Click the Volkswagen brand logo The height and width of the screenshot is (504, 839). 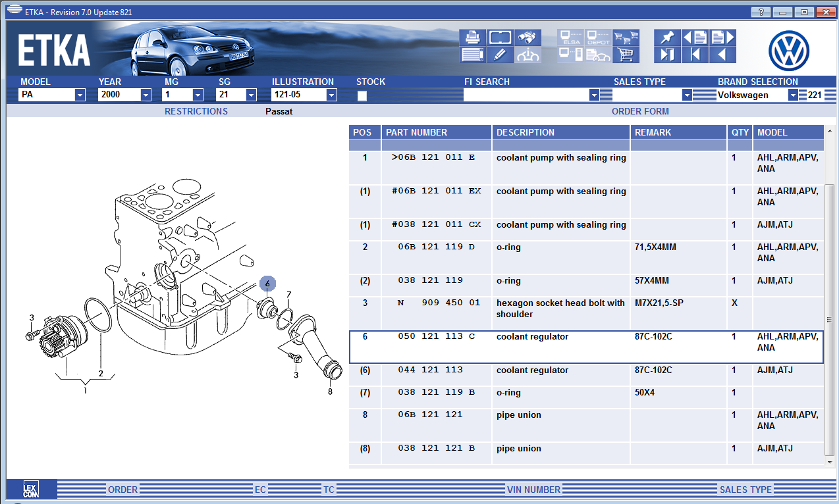tap(789, 51)
